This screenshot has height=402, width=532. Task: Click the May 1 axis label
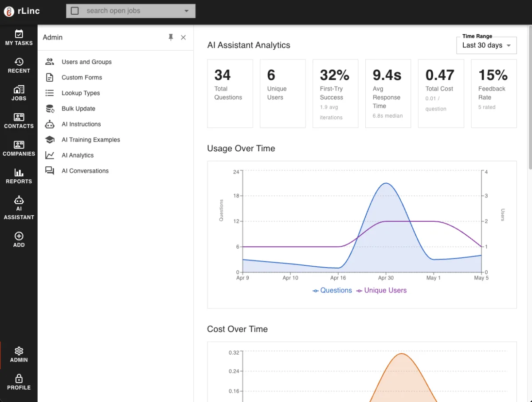point(434,278)
